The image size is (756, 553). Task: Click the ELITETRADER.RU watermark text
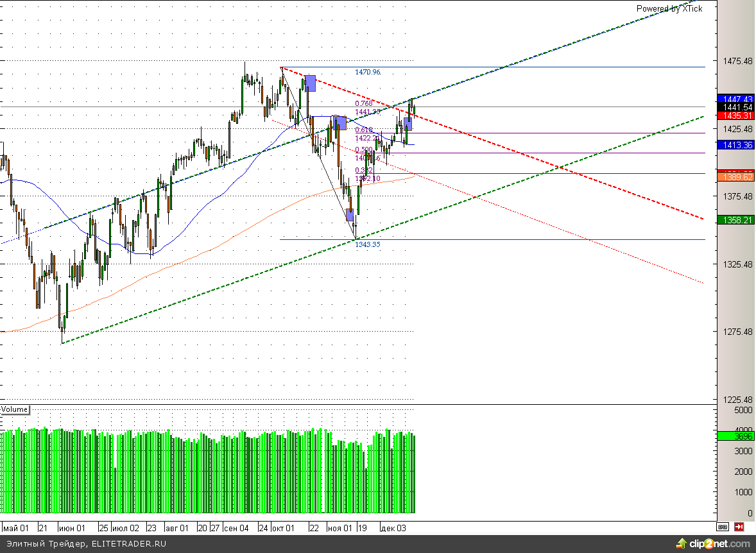tap(129, 544)
